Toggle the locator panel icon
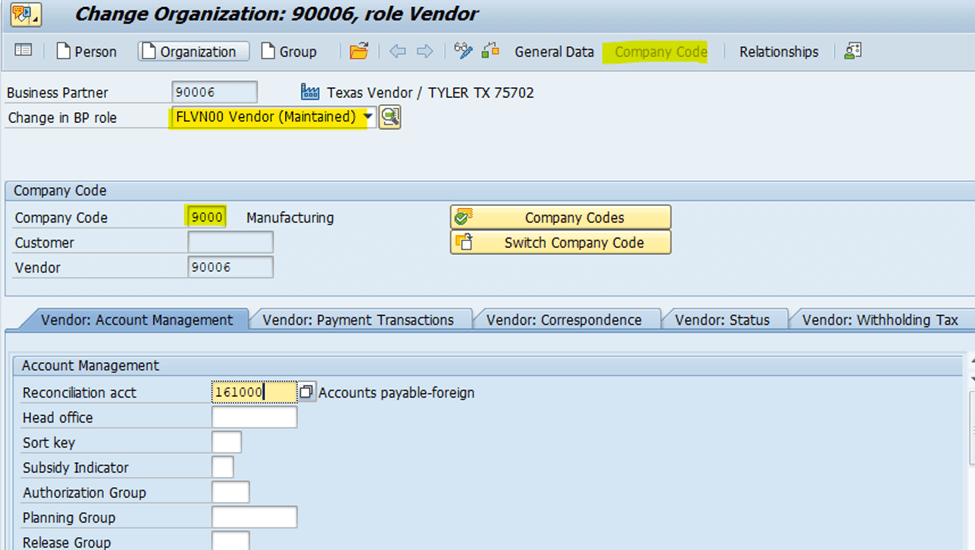Viewport: 975px width, 550px height. 23,50
